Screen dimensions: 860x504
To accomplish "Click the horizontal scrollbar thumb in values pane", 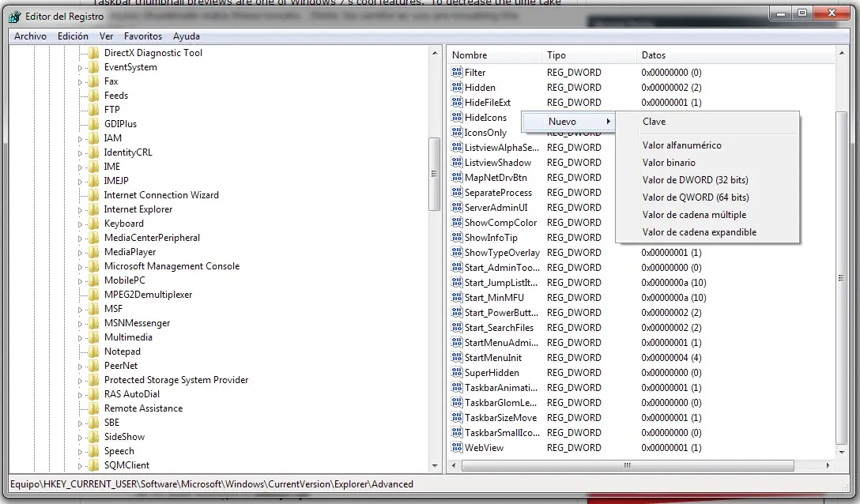I will (x=627, y=466).
